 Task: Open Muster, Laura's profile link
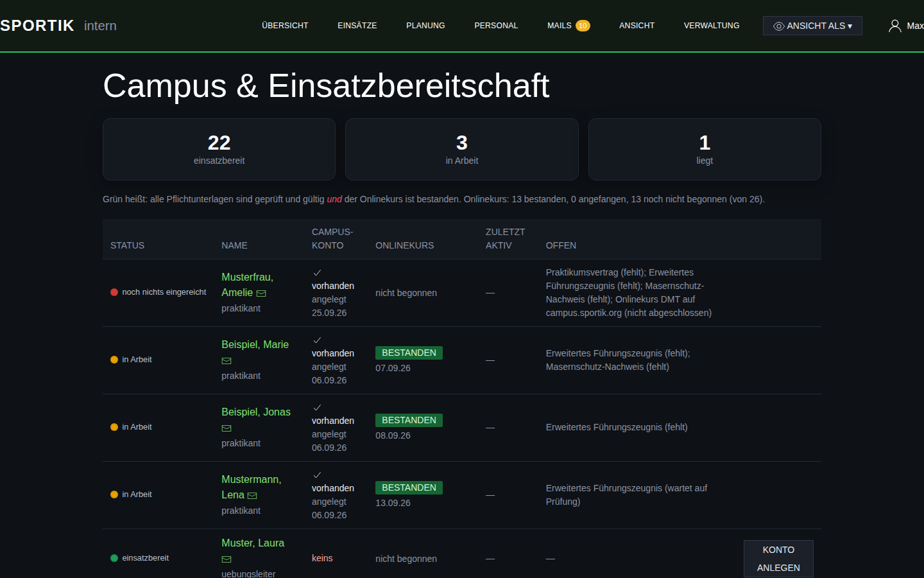click(x=253, y=543)
